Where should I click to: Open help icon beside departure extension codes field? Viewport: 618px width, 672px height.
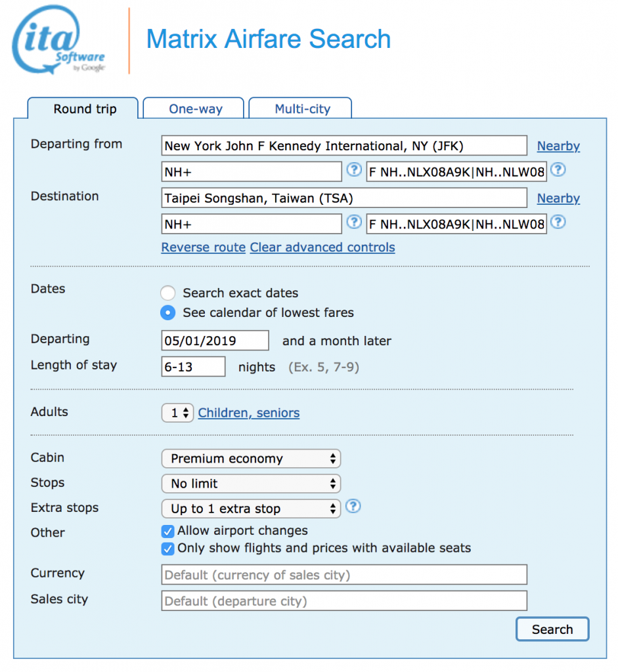point(558,170)
